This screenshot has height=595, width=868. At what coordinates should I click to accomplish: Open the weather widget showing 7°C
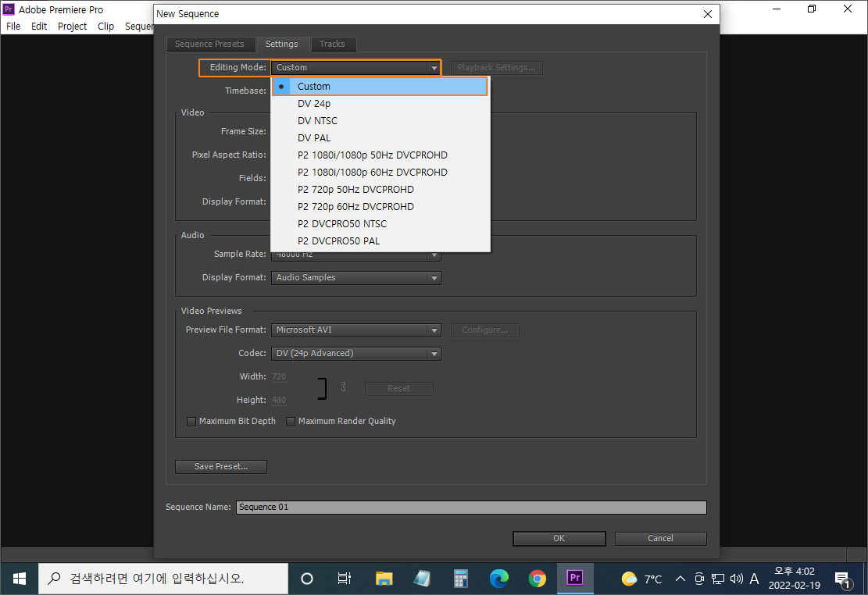click(641, 579)
